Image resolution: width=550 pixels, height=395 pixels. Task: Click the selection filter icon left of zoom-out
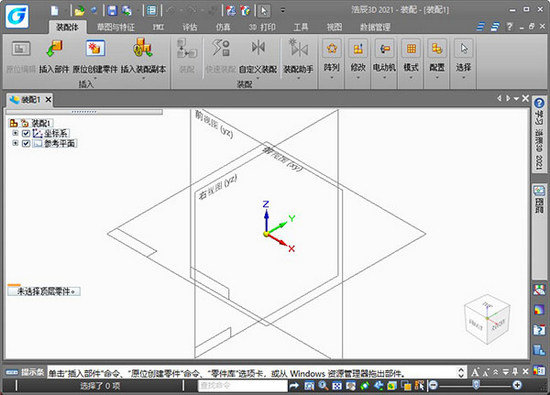point(420,386)
